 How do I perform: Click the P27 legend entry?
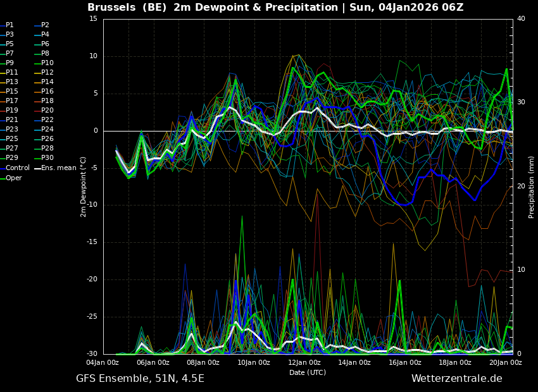point(9,149)
